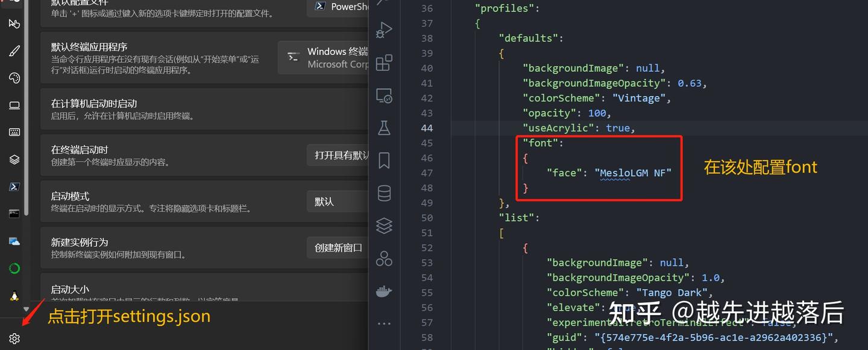This screenshot has width=868, height=350.
Task: Open Appearance settings brush icon
Action: click(14, 51)
